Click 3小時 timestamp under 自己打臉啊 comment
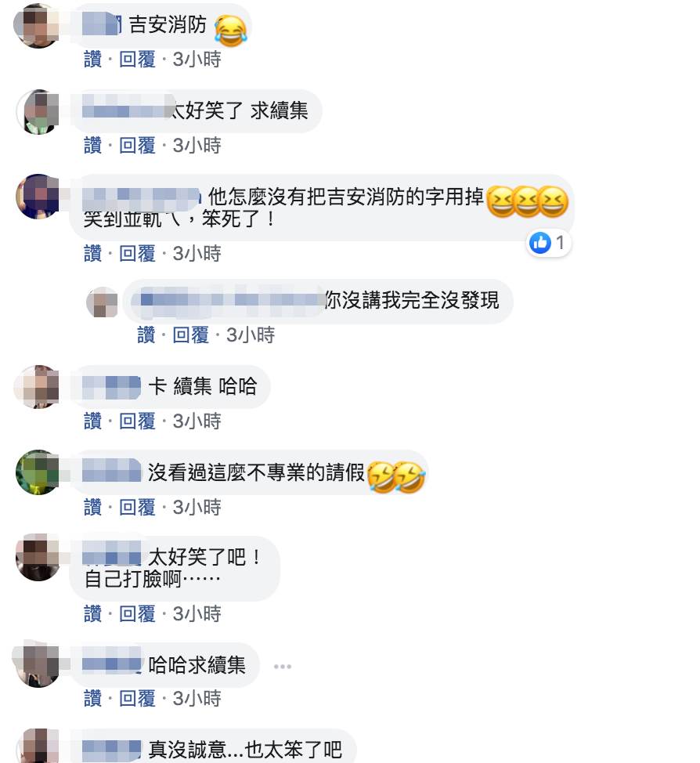This screenshot has height=763, width=700. [x=197, y=613]
